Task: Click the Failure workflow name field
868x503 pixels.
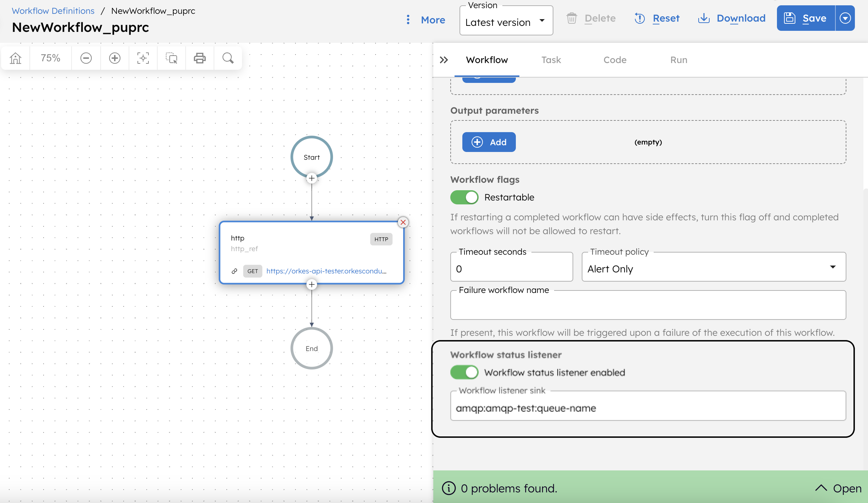Action: [x=648, y=305]
